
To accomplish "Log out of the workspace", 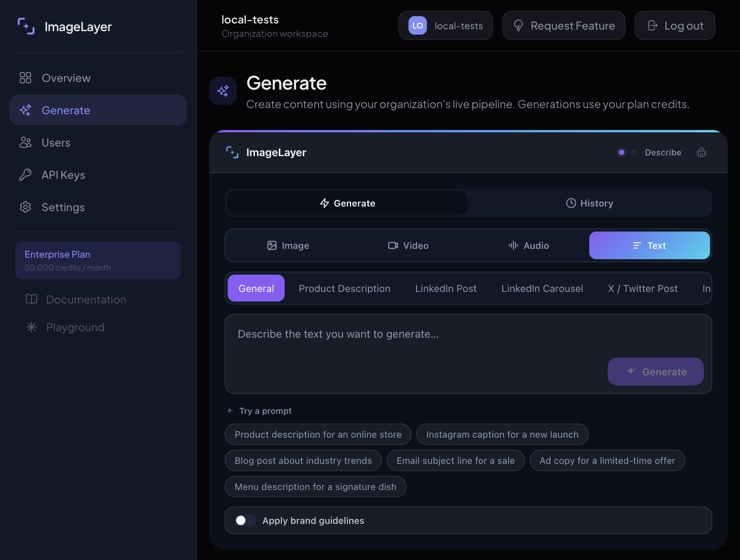I will 675,26.
